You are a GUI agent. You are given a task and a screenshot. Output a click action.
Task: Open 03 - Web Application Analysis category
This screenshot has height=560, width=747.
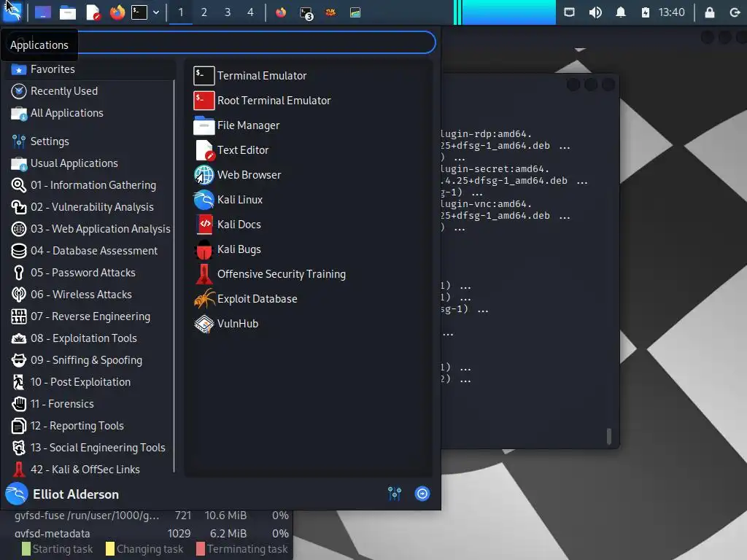click(90, 229)
